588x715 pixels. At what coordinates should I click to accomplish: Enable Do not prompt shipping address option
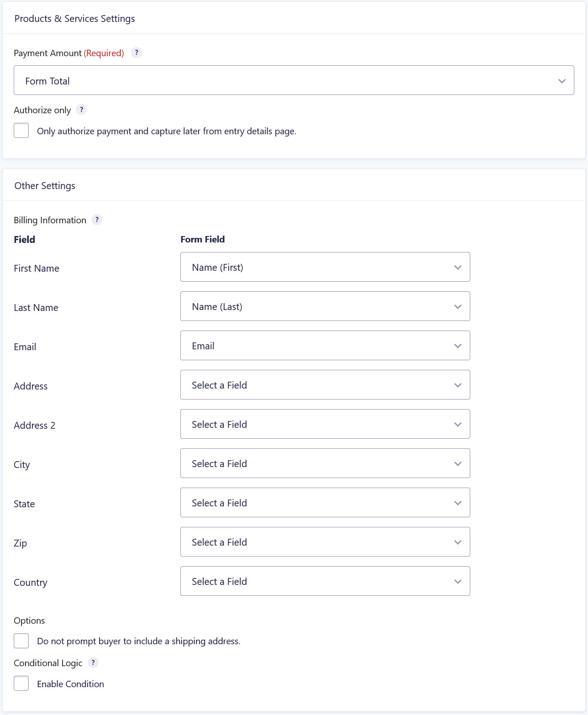(x=21, y=641)
